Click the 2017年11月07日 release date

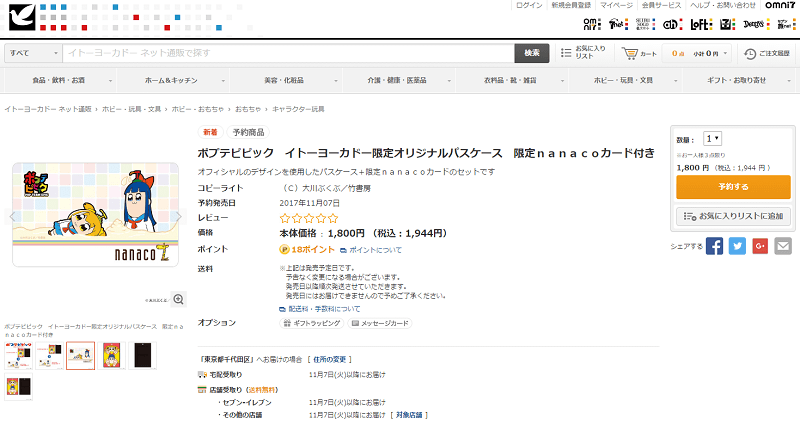(x=309, y=203)
